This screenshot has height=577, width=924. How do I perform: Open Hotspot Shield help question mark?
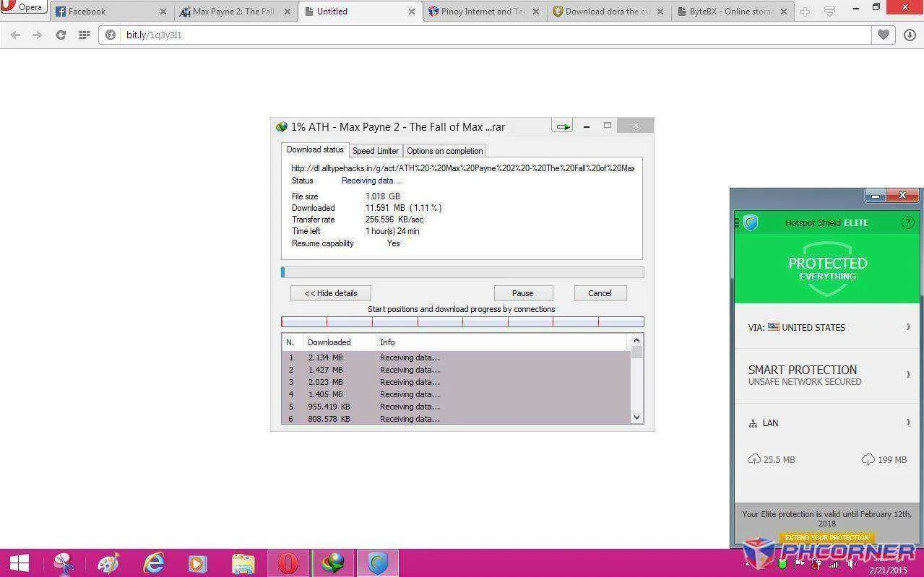pyautogui.click(x=907, y=222)
